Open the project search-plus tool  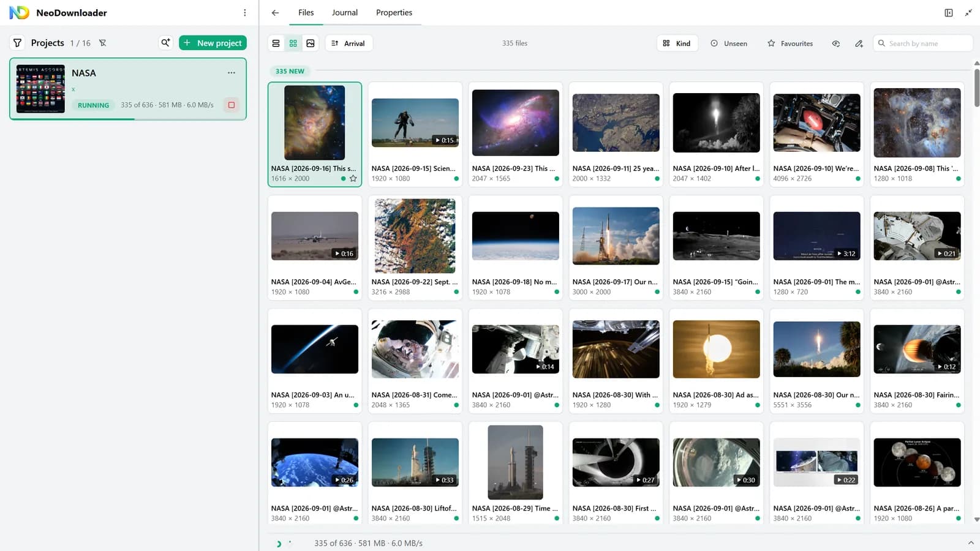pos(165,43)
